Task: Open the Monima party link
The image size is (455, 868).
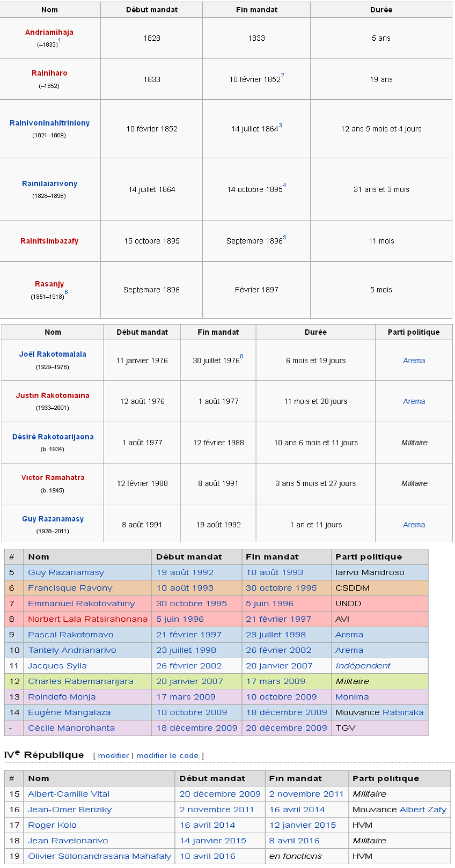Action: click(x=352, y=697)
